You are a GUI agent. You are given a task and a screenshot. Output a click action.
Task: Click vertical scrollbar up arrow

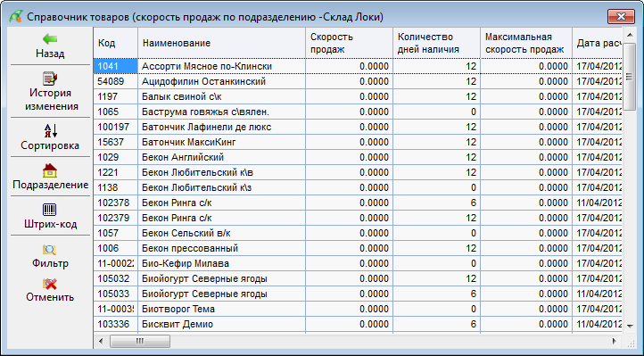[630, 35]
